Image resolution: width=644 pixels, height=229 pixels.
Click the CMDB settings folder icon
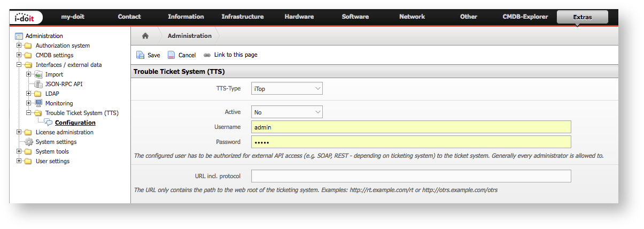28,55
